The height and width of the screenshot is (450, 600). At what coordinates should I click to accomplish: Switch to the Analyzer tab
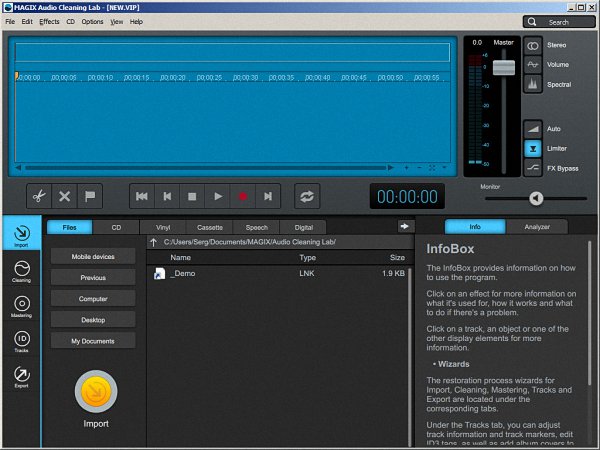pyautogui.click(x=536, y=227)
